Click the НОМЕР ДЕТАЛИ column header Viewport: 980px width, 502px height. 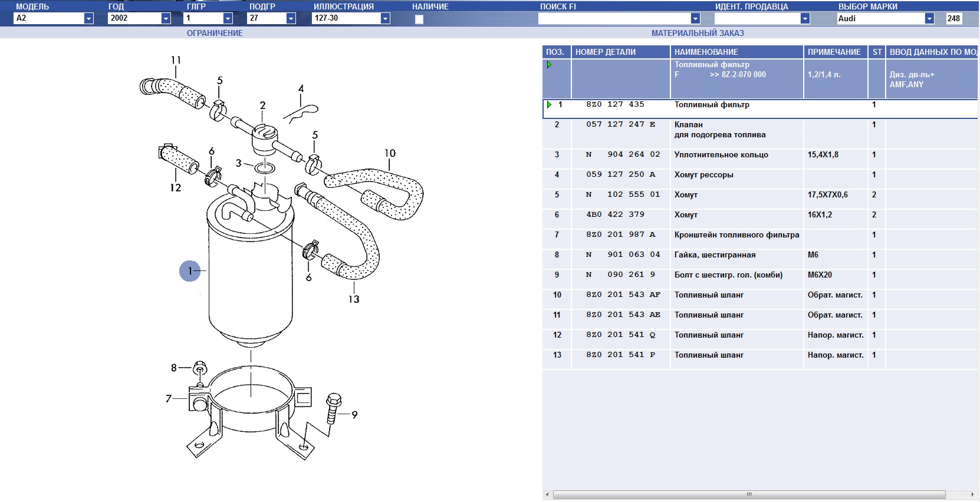606,52
